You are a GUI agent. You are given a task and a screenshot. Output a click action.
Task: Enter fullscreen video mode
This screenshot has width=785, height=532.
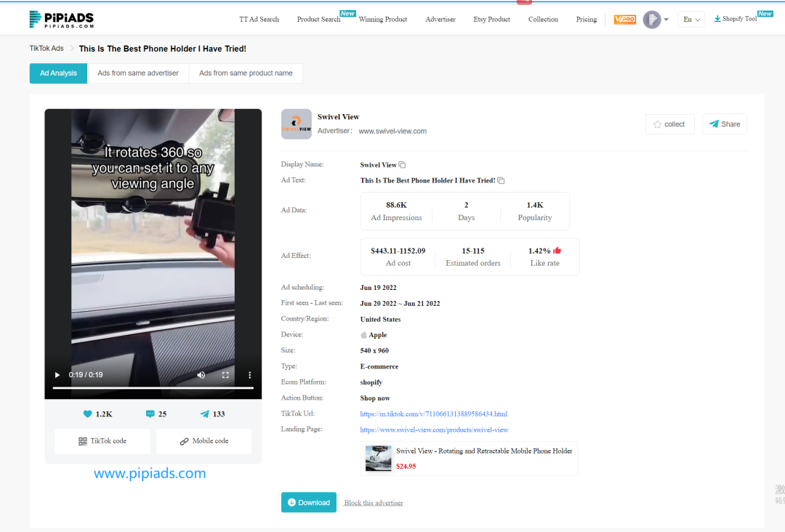click(x=225, y=375)
